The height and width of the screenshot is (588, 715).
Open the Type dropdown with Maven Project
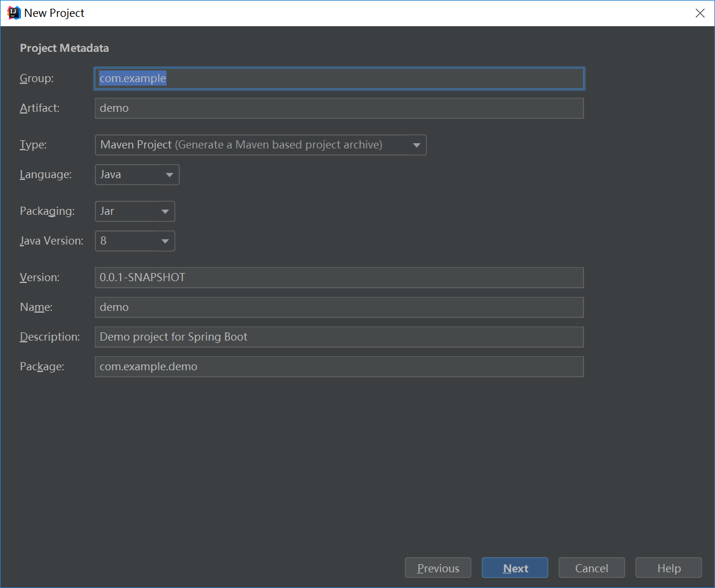pyautogui.click(x=261, y=145)
